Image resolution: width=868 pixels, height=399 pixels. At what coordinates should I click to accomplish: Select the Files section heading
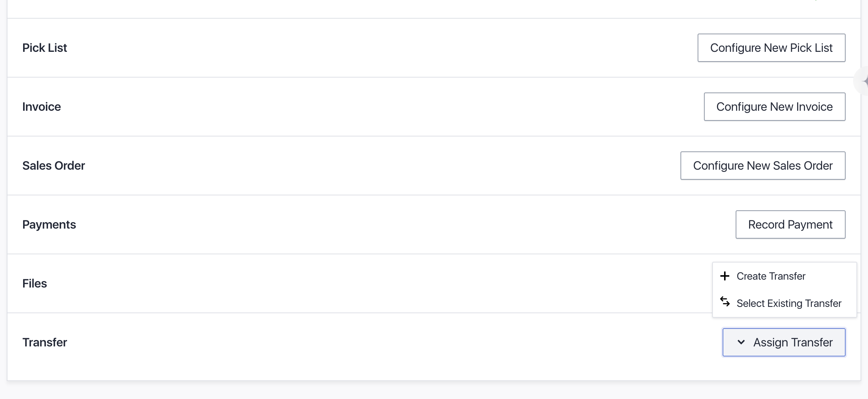tap(35, 283)
